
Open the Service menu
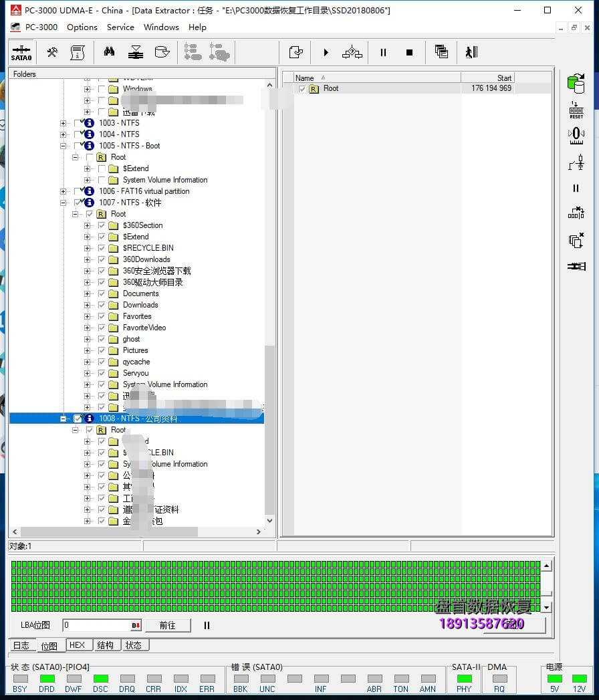[x=120, y=27]
